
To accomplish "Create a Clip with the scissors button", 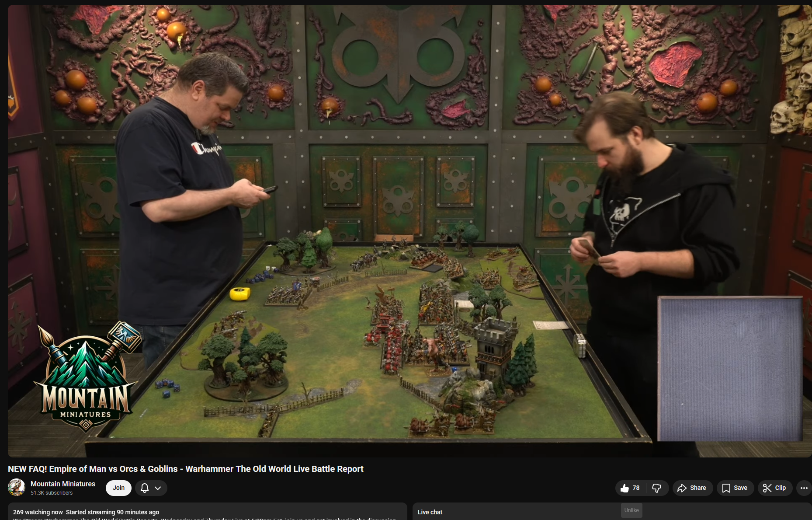I will [x=775, y=488].
